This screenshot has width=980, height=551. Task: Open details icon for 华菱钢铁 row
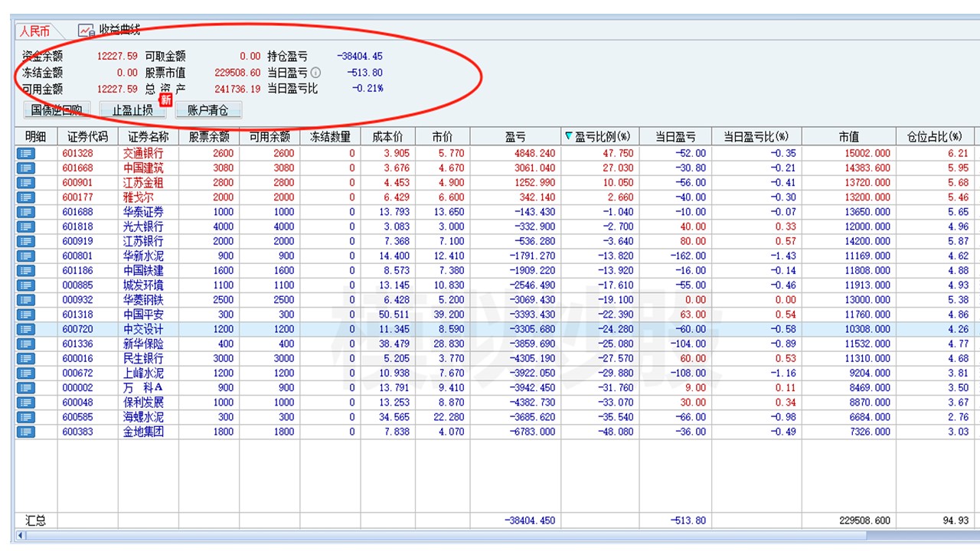[26, 300]
